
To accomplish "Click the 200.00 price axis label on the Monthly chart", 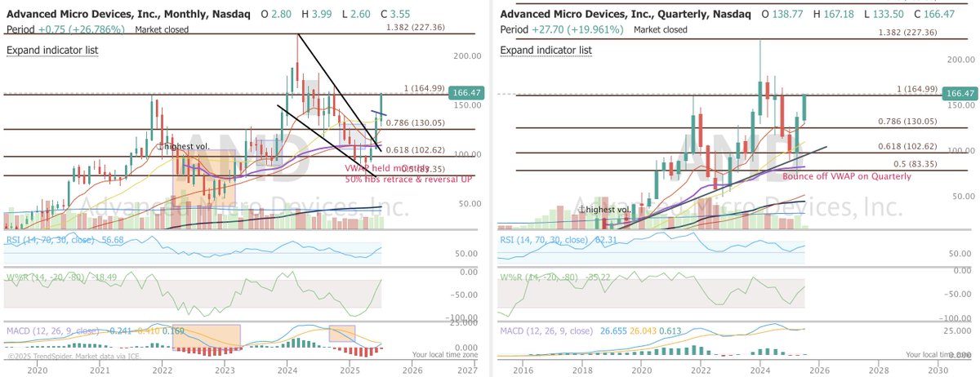I will (x=465, y=56).
